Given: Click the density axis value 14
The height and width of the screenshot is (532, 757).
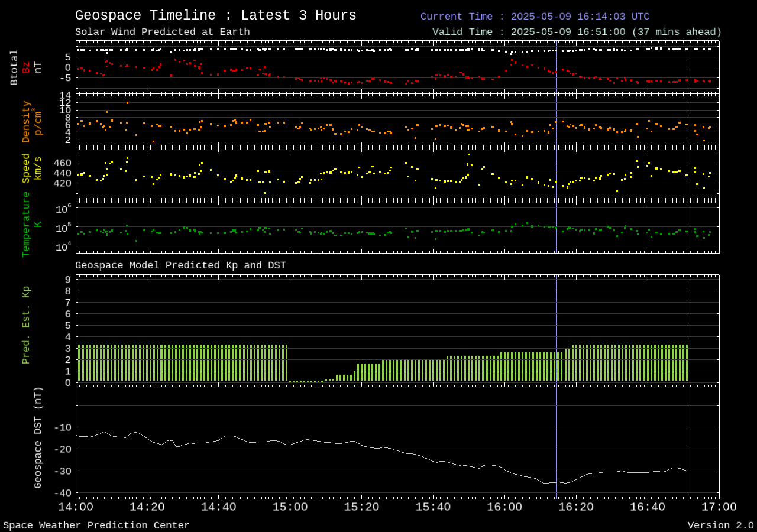Looking at the screenshot, I should coord(65,95).
